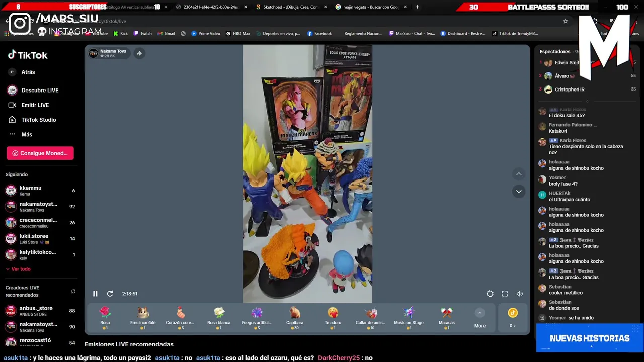Screen dimensions: 644x362
Task: Open Nakama Toys streamer profile avatar
Action: coord(93,53)
